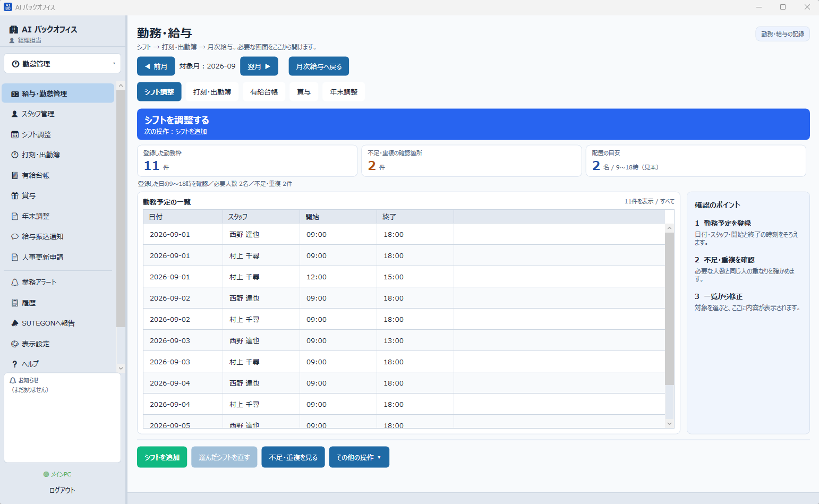Viewport: 819px width, 504px height.
Task: Click the SUTEGONへ報告 icon
Action: [x=15, y=323]
